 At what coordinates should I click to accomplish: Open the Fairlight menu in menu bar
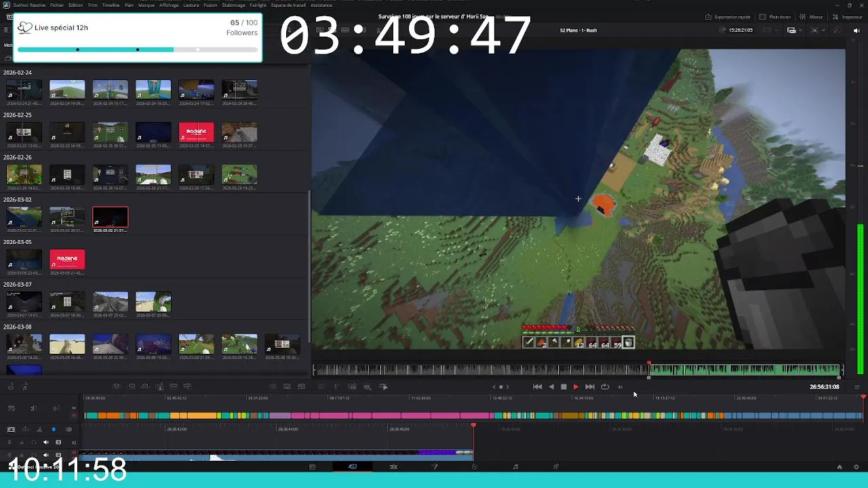point(258,5)
